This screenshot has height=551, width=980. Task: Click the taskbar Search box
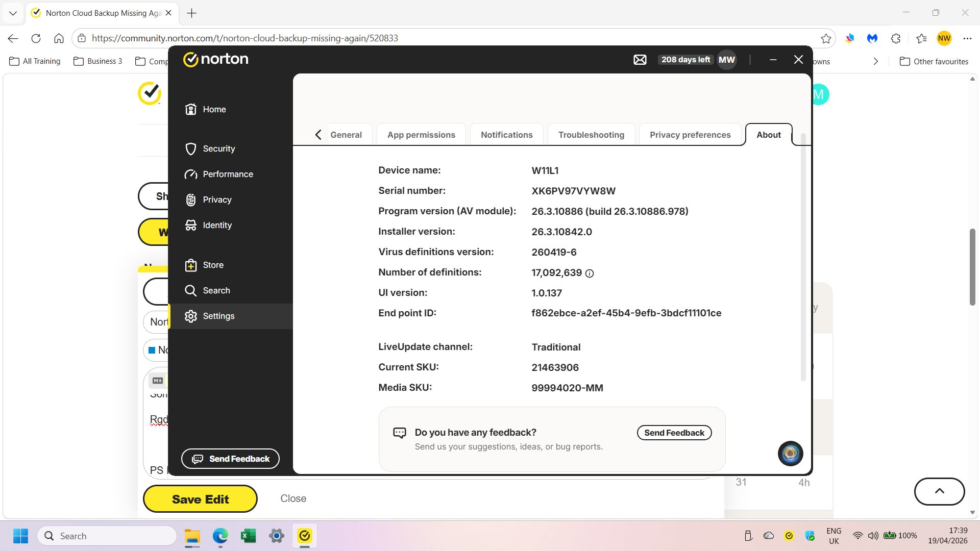point(107,536)
